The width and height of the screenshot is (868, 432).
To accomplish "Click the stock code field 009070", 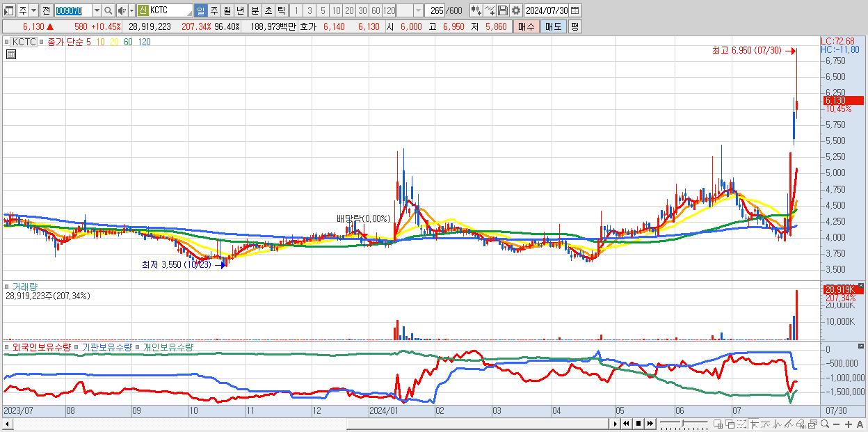I will [73, 10].
